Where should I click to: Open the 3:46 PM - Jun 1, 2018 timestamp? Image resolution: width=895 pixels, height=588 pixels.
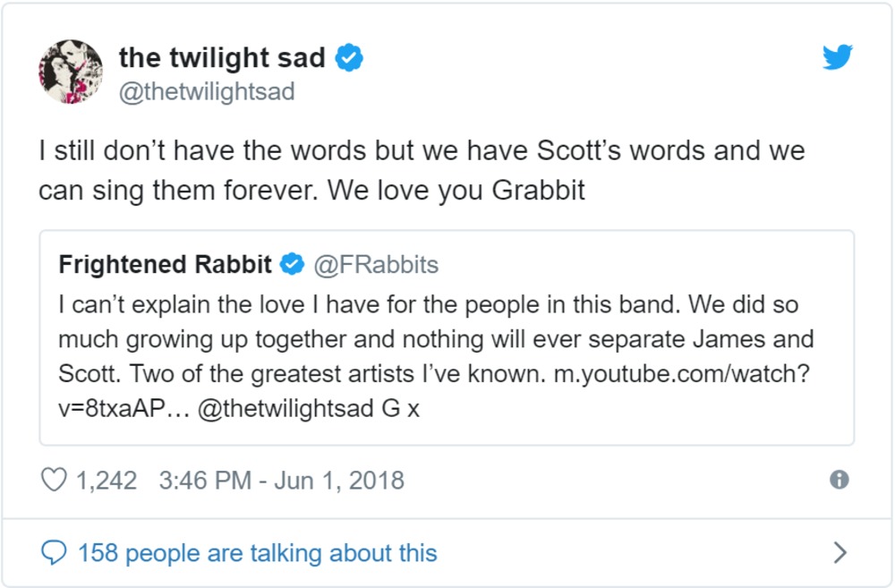(x=281, y=481)
